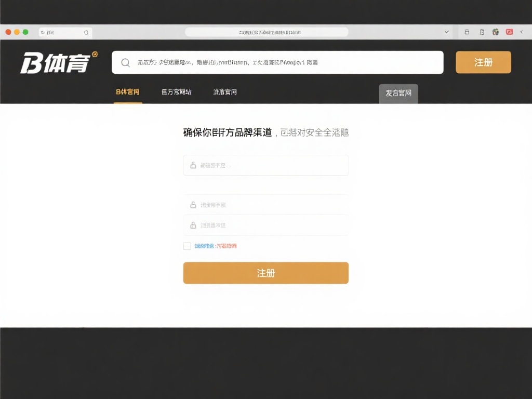
Task: Open the third navigation tab in header
Action: pyautogui.click(x=225, y=92)
